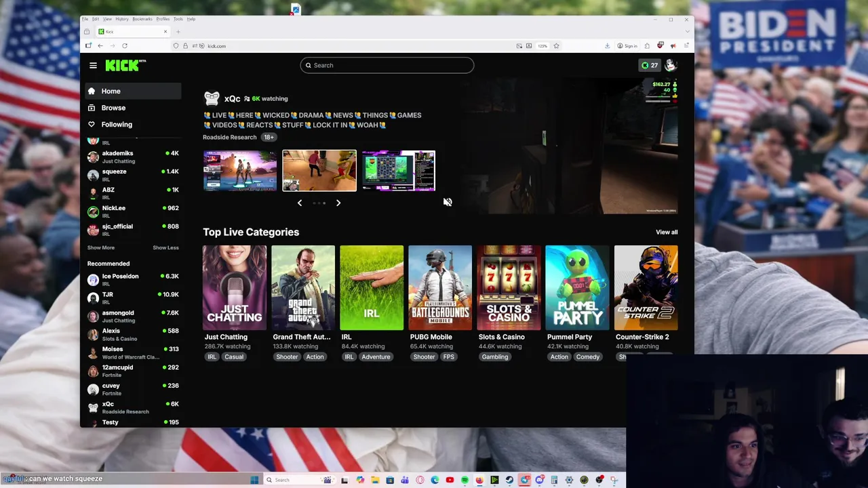The width and height of the screenshot is (868, 488).
Task: Open Spotify from the taskbar
Action: [x=465, y=480]
